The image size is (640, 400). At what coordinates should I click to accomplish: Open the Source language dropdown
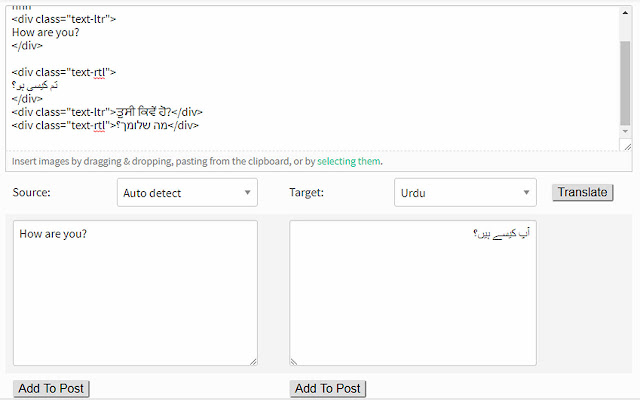click(x=187, y=192)
